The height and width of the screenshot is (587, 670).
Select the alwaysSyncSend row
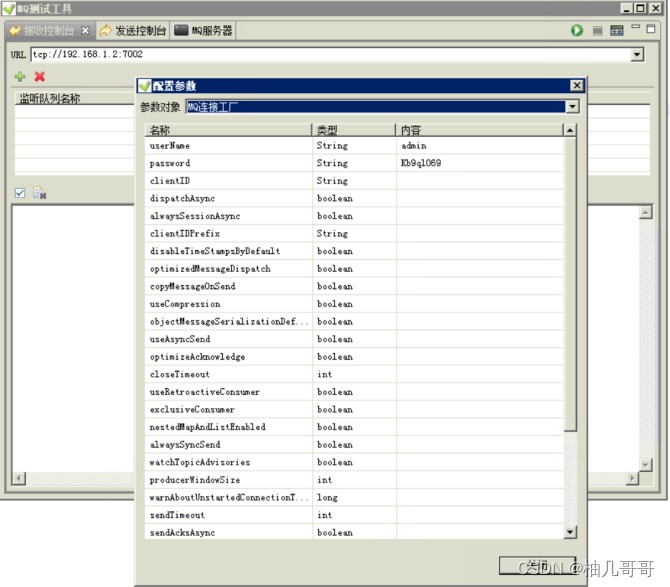point(354,445)
